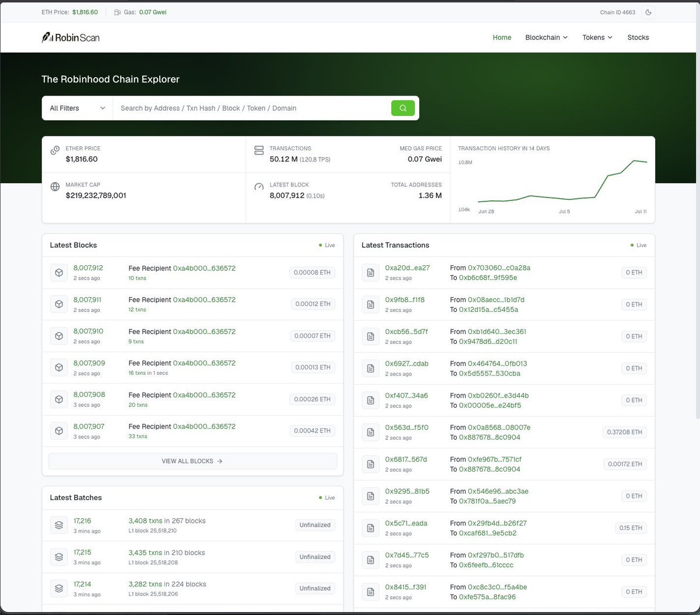Click the Latest Transactions Live indicator
This screenshot has height=615, width=700.
click(638, 245)
